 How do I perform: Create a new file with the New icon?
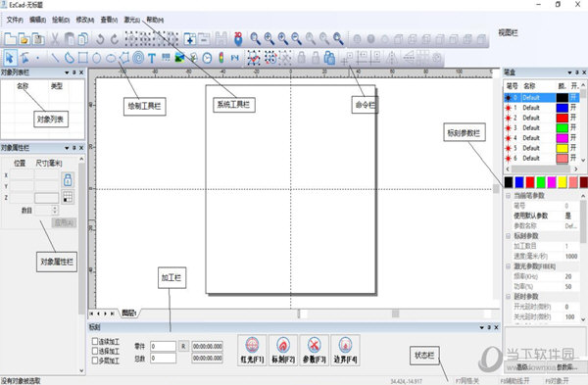click(10, 39)
